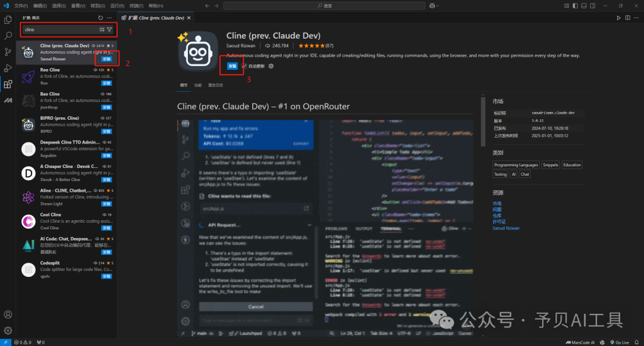Install the Cool Cline extension
The image size is (644, 346).
tap(107, 228)
